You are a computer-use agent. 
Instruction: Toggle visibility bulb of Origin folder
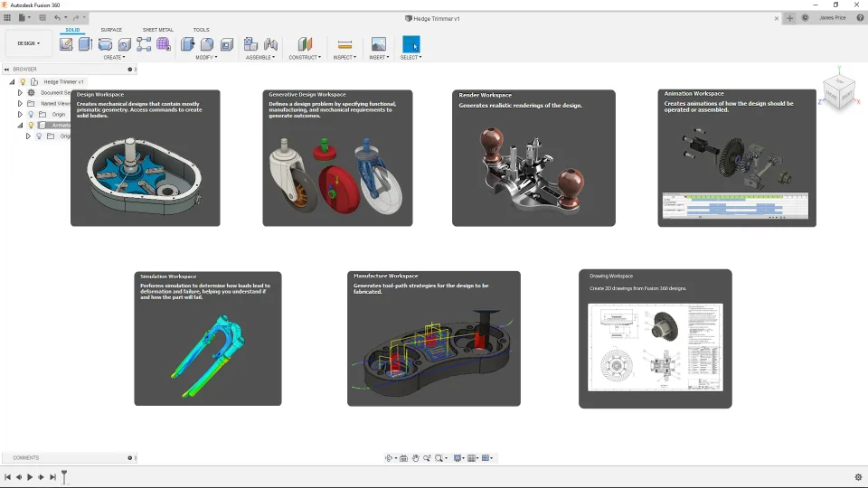[x=31, y=114]
